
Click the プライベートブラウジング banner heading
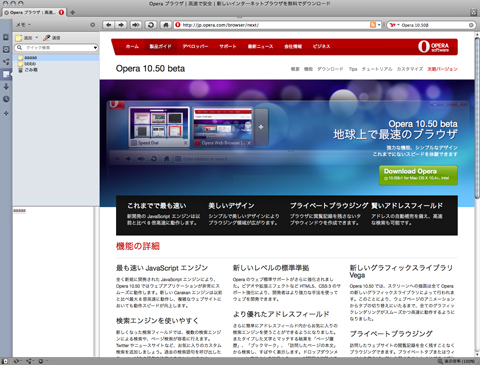(329, 206)
